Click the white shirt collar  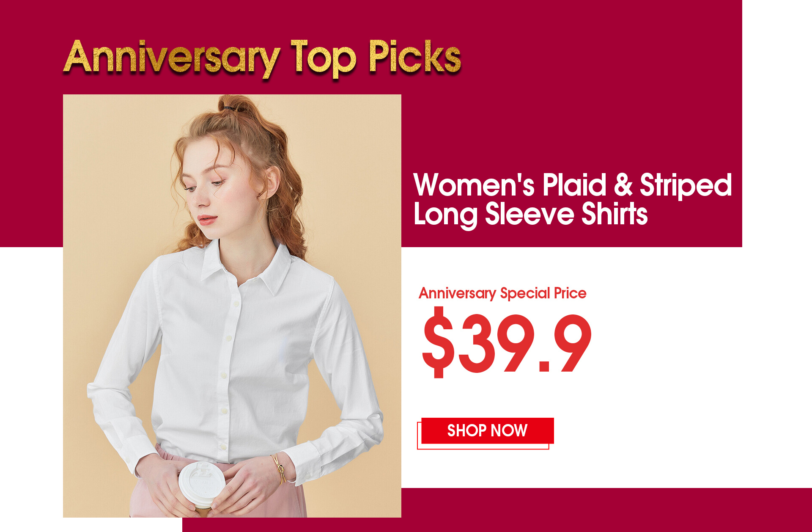pyautogui.click(x=244, y=267)
